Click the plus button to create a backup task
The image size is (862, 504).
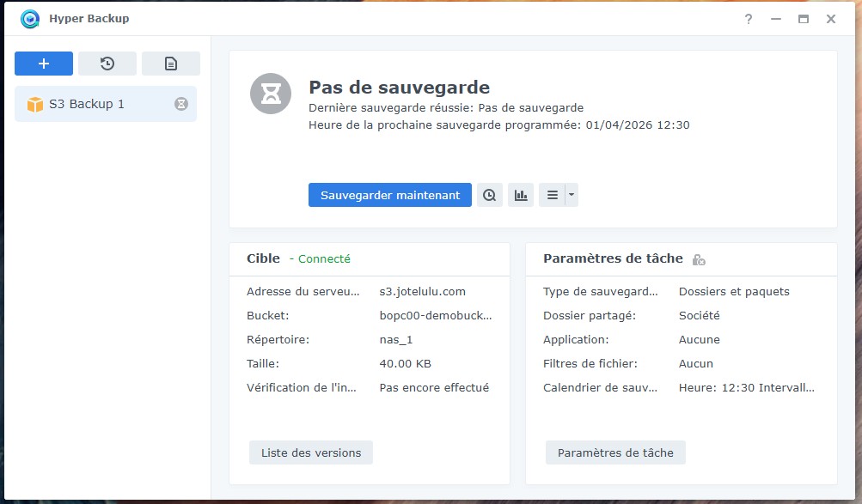[44, 64]
